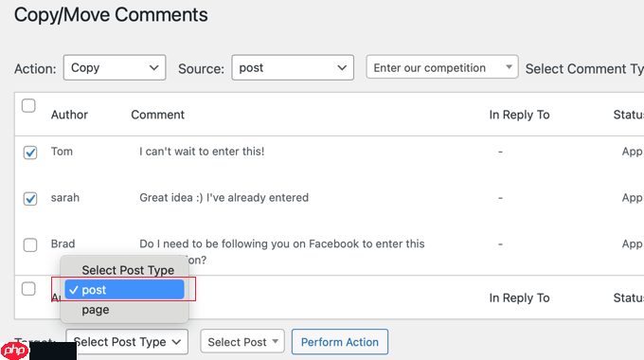Image resolution: width=644 pixels, height=360 pixels.
Task: Uncheck sarah's comment checkbox
Action: tap(30, 199)
